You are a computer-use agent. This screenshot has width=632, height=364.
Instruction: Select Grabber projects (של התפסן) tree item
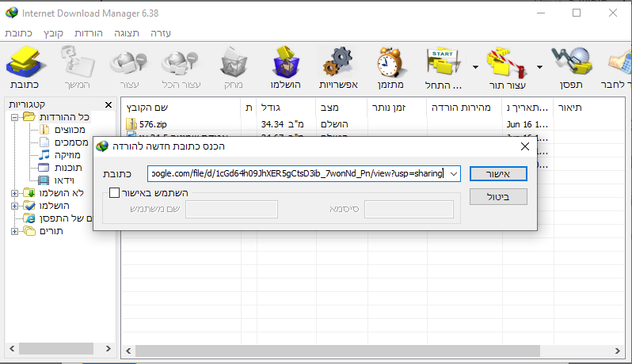pos(66,218)
